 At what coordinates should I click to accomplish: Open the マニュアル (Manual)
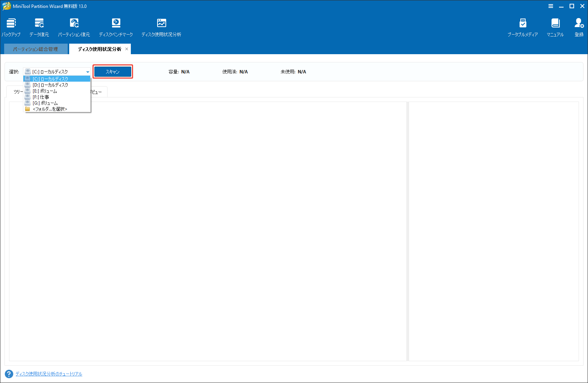[x=555, y=26]
